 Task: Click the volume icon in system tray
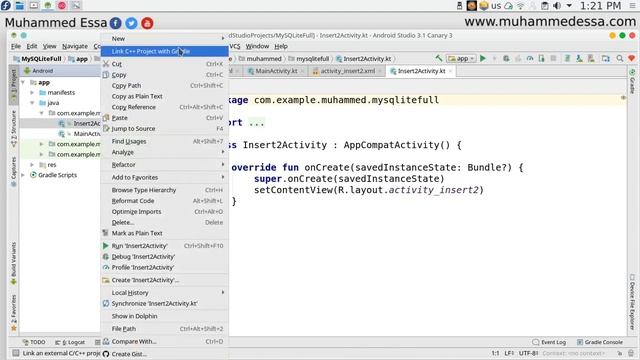(x=557, y=6)
